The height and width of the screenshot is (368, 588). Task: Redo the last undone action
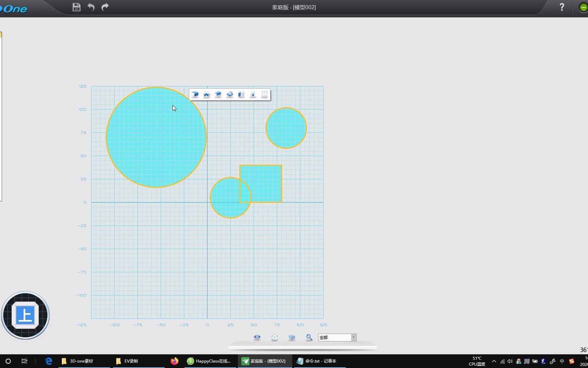[x=105, y=7]
